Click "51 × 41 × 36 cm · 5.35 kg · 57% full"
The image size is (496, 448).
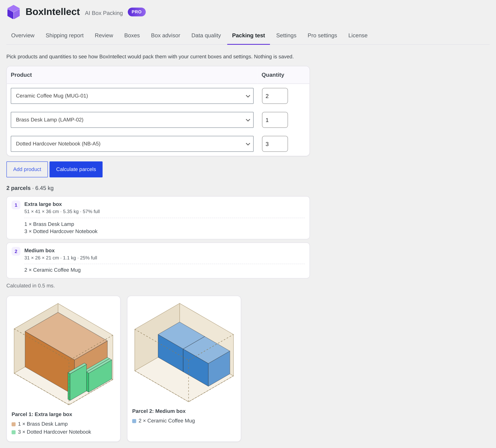pyautogui.click(x=62, y=211)
